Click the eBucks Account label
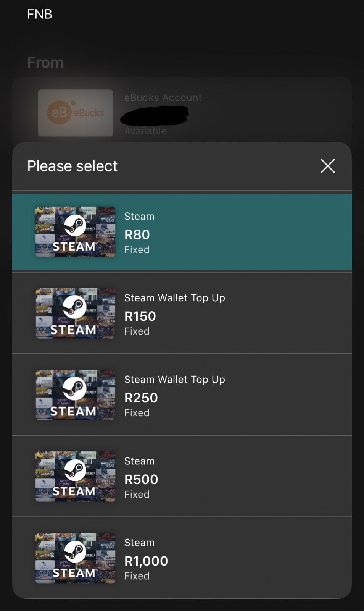364x611 pixels. point(163,98)
